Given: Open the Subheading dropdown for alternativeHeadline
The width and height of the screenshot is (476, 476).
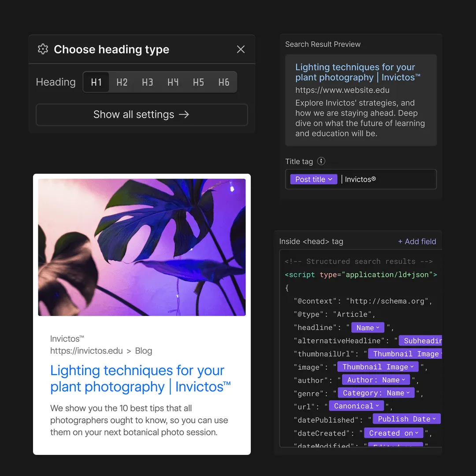Looking at the screenshot, I should [x=421, y=340].
